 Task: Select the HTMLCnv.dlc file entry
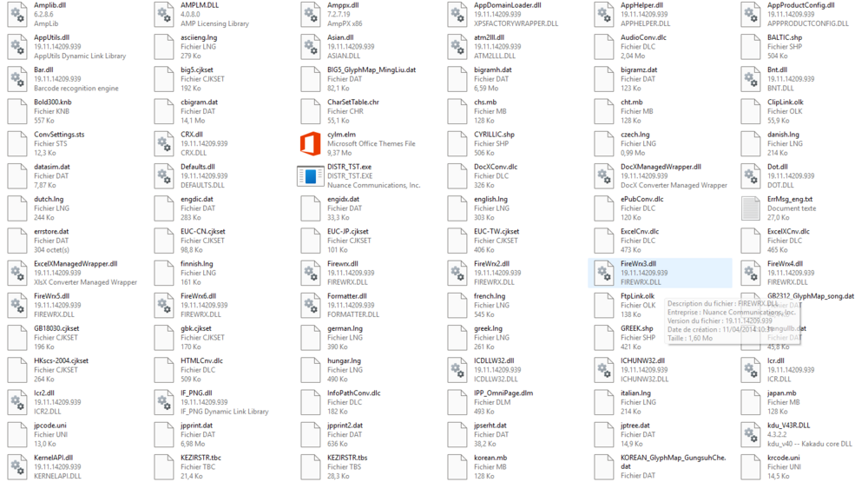tap(201, 361)
